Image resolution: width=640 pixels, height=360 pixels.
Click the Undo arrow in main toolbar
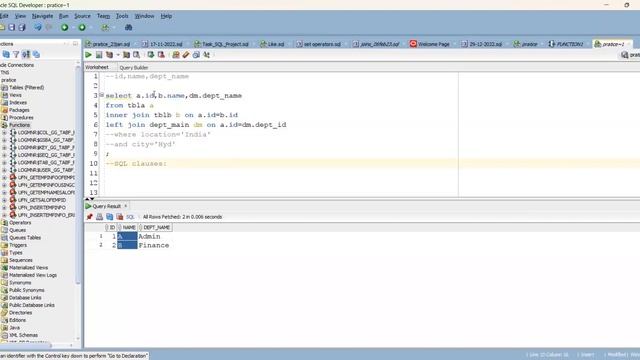(x=38, y=27)
